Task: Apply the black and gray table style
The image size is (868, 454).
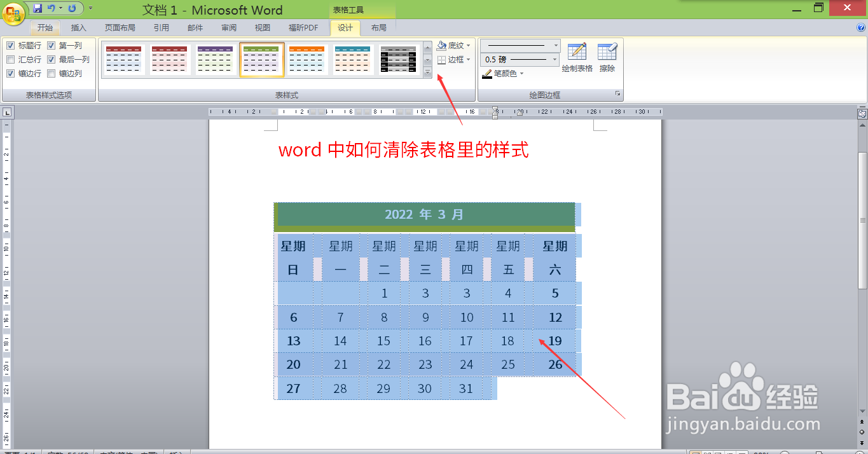Action: (x=399, y=60)
